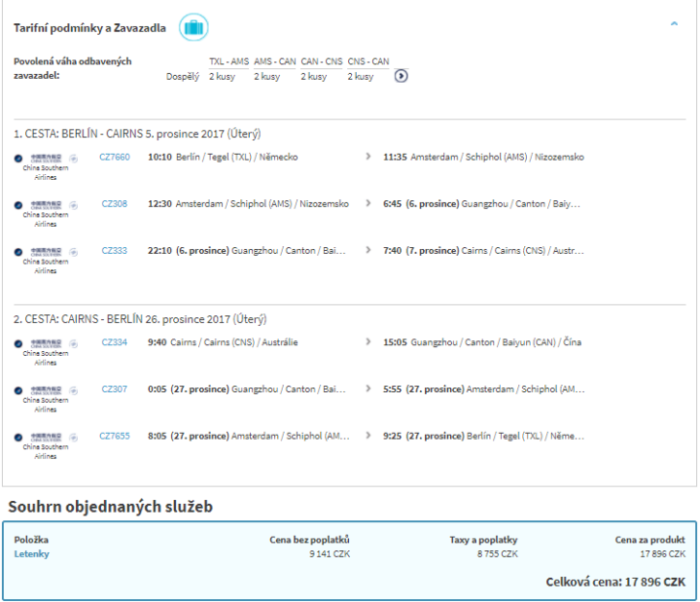The width and height of the screenshot is (700, 602).
Task: Click small plane icon beside CZ307 airline logo
Action: (x=74, y=390)
